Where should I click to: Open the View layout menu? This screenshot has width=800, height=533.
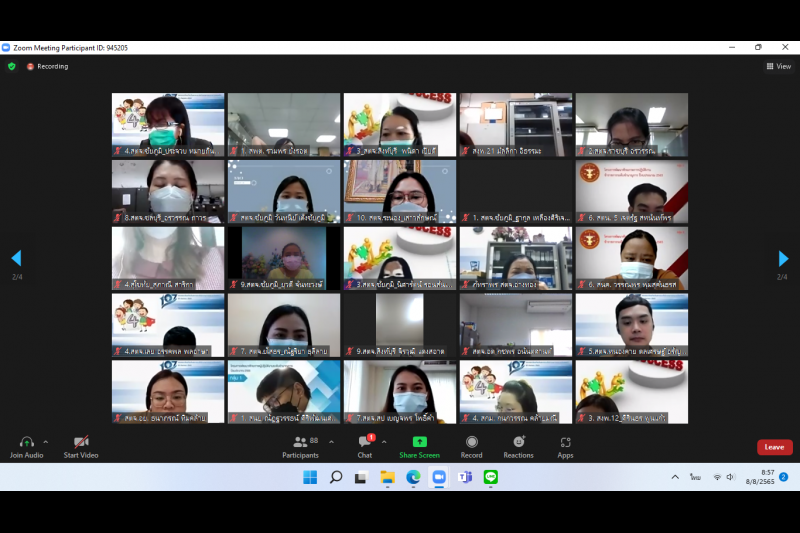coord(778,66)
